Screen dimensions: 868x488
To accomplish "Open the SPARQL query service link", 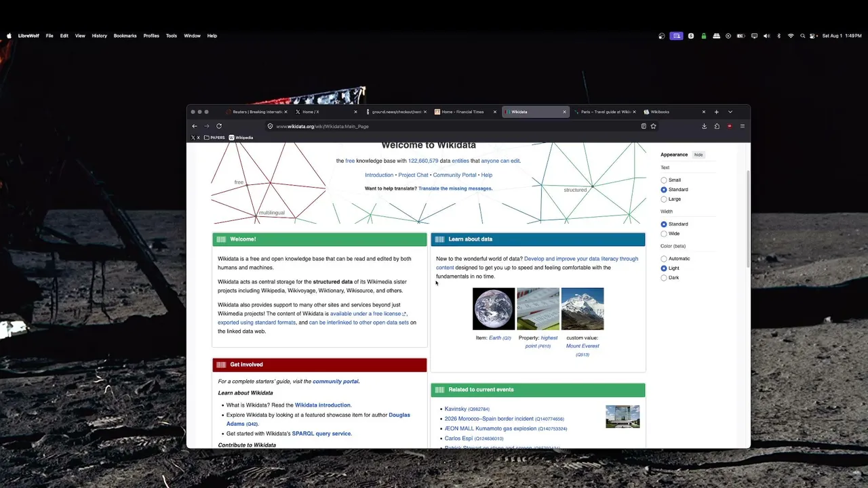I will click(321, 434).
